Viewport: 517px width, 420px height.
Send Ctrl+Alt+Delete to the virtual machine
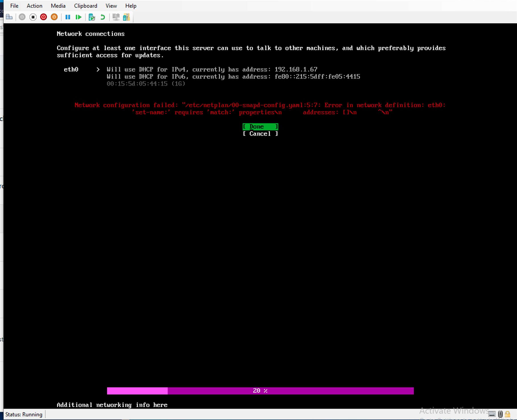tap(9, 17)
